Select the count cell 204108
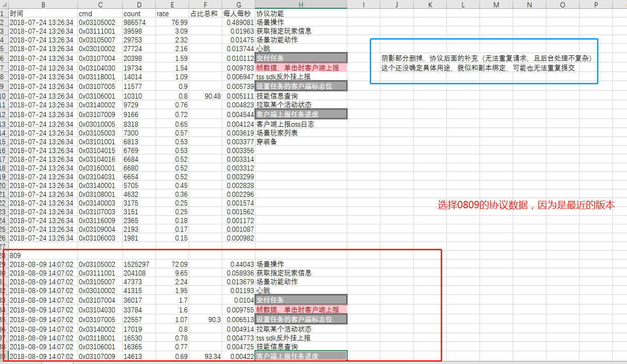Screen dimensions: 627x364 click(139, 273)
